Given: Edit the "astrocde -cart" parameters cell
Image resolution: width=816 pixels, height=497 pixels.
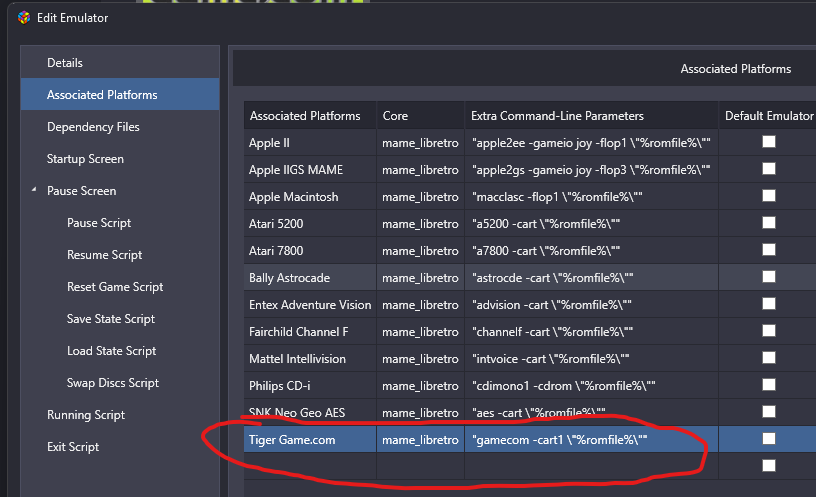Looking at the screenshot, I should [591, 278].
